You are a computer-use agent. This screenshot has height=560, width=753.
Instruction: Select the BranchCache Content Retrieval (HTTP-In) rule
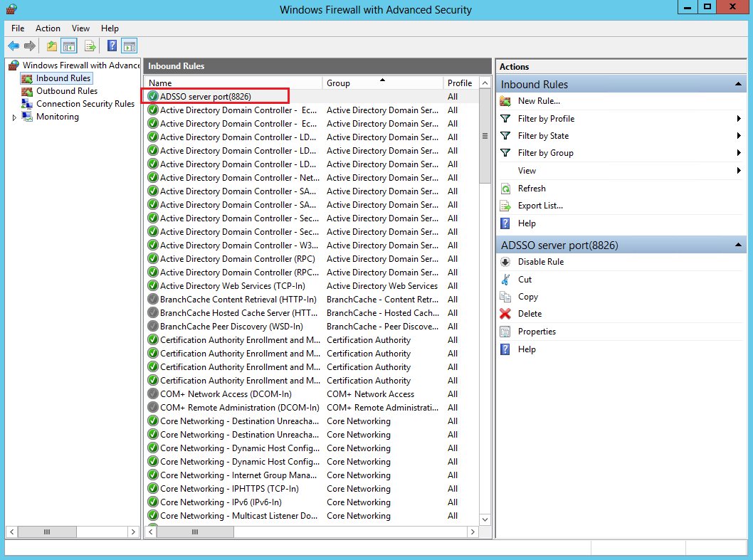(311, 299)
